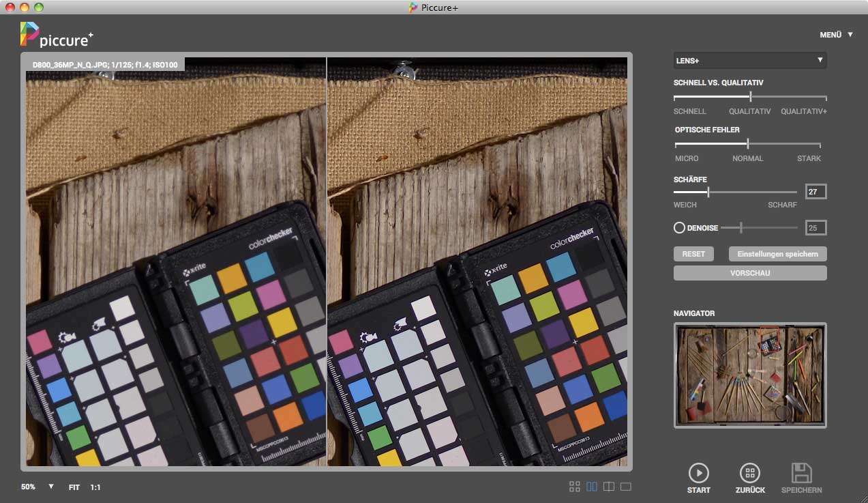Click Einstellungen speichern button
This screenshot has height=503, width=868.
point(777,254)
